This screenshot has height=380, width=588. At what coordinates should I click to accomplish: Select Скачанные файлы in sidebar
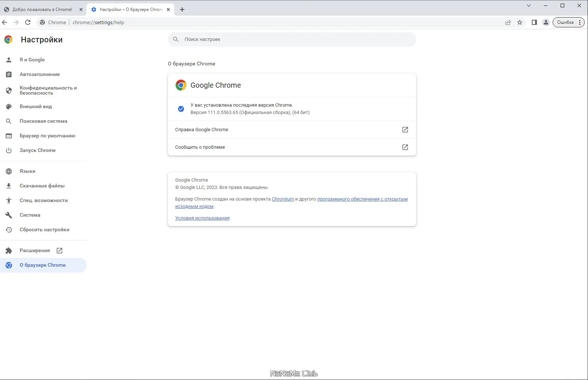coord(42,186)
